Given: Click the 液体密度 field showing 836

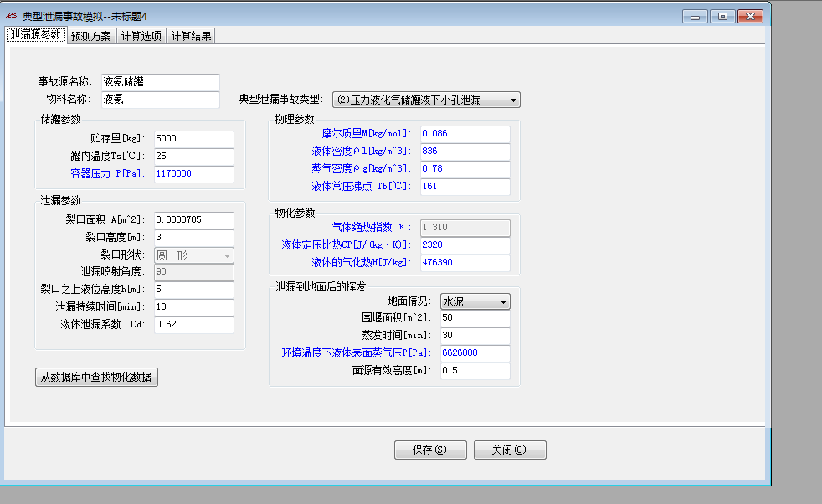Looking at the screenshot, I should 465,151.
